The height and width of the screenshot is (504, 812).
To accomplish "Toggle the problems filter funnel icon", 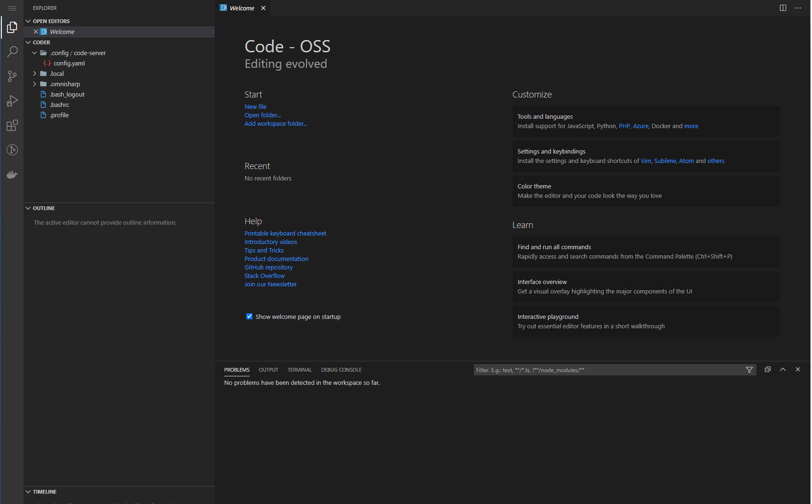I will [749, 370].
